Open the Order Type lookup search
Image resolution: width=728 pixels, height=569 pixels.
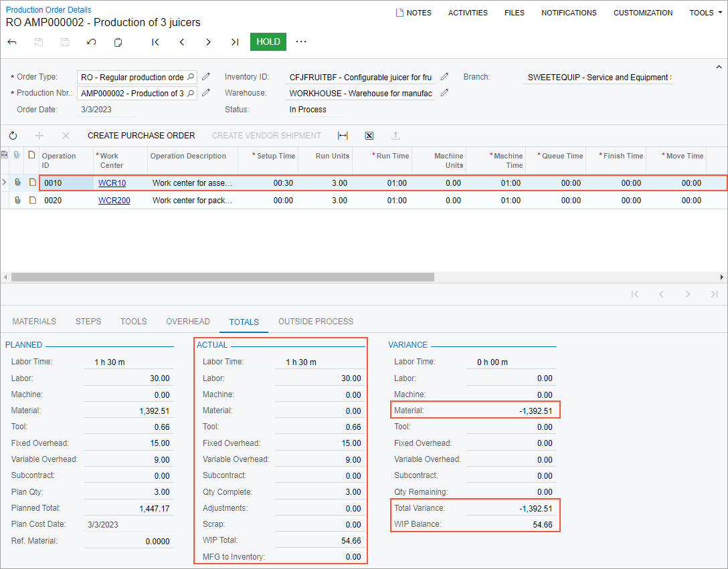coord(190,77)
